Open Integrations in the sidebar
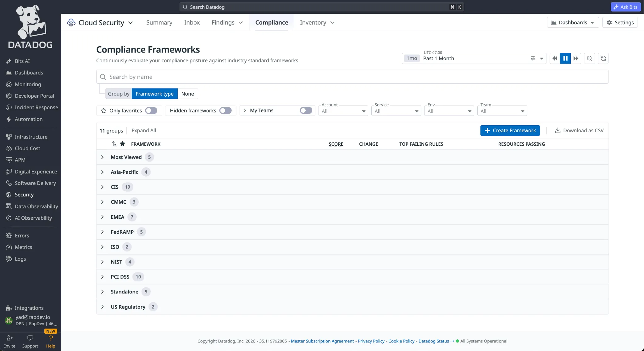The image size is (644, 351). coord(25,308)
